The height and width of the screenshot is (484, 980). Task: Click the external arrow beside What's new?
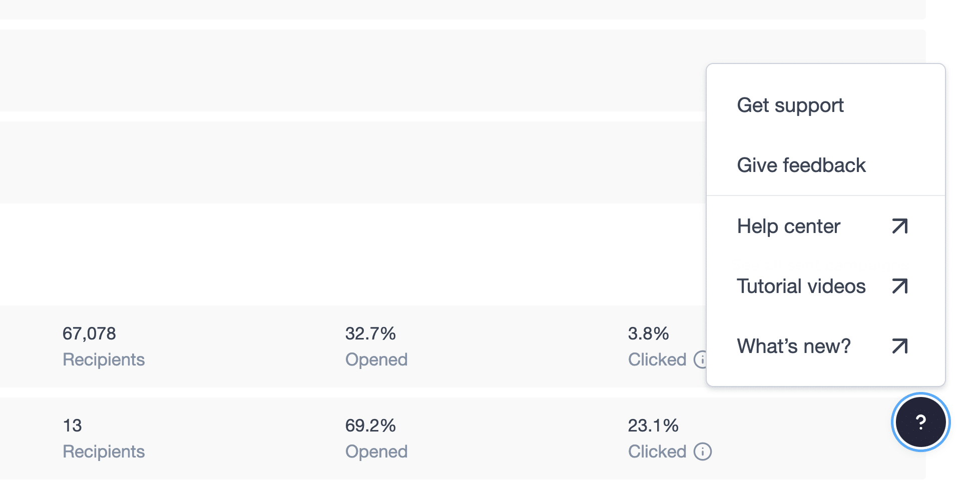[899, 346]
